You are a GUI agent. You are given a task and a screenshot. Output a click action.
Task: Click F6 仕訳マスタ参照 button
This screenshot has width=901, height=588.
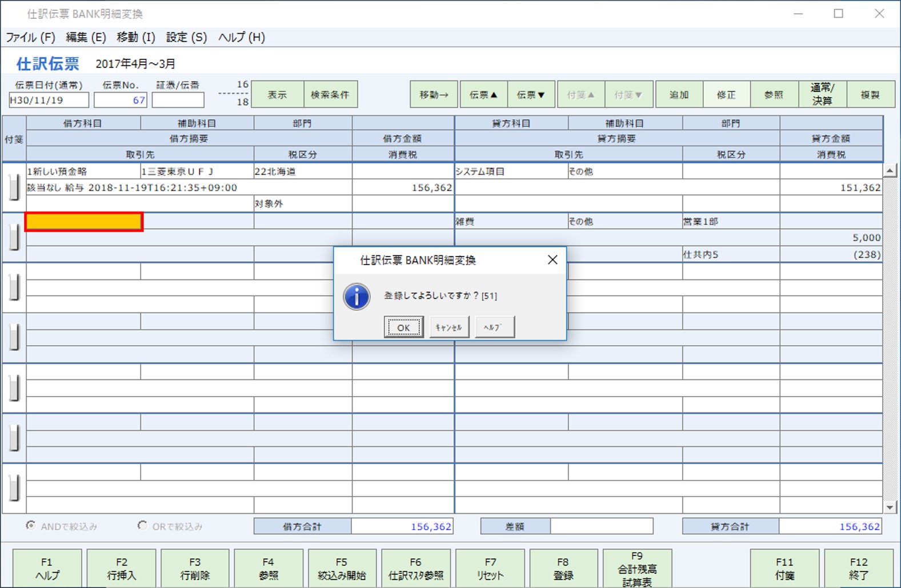[x=416, y=569]
